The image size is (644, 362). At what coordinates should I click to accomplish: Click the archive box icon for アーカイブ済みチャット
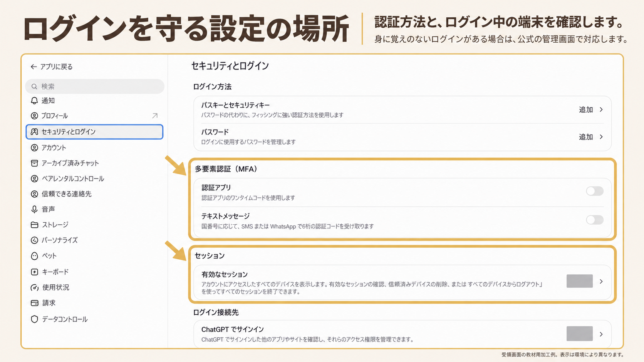[x=34, y=163]
